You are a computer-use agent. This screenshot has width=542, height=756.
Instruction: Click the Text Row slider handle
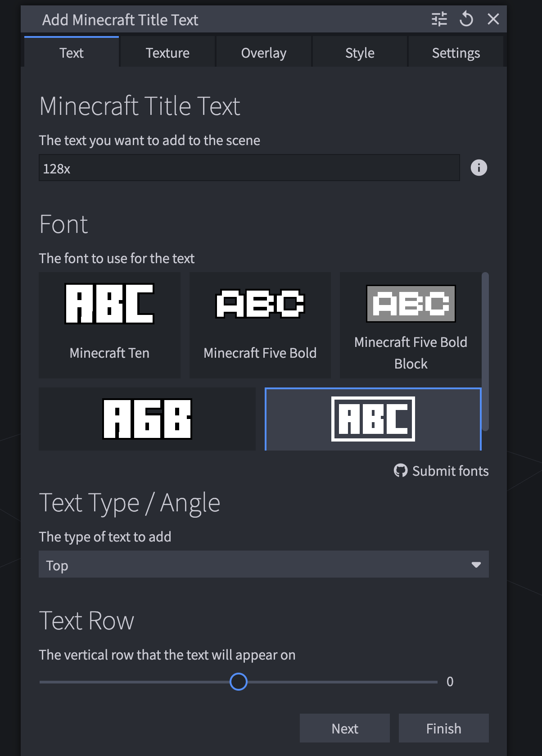pos(239,682)
